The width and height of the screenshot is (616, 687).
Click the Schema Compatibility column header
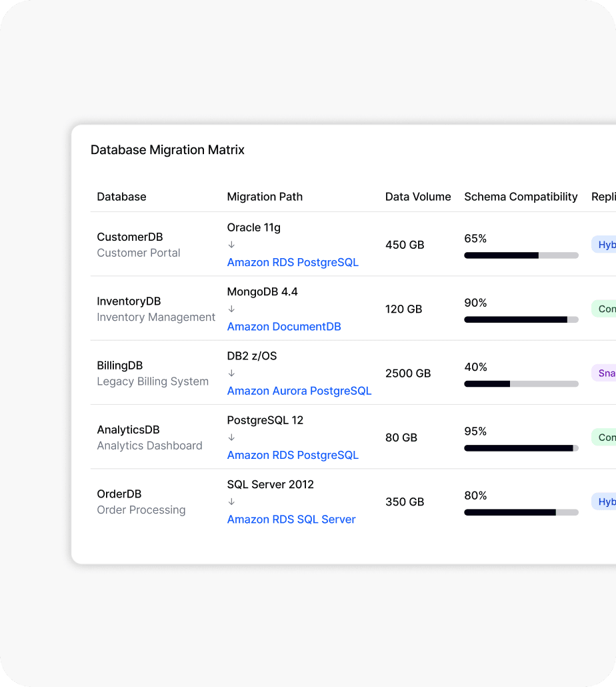(521, 197)
